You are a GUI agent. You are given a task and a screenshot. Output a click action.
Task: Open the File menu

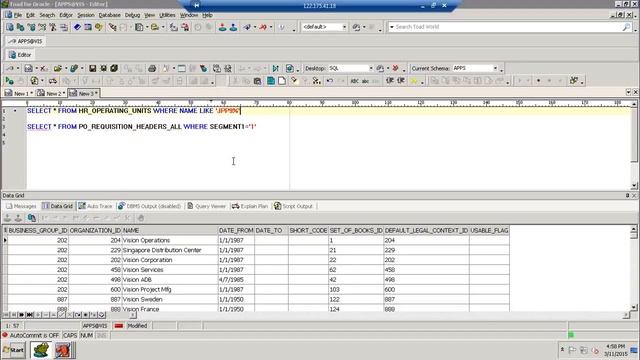(18, 15)
